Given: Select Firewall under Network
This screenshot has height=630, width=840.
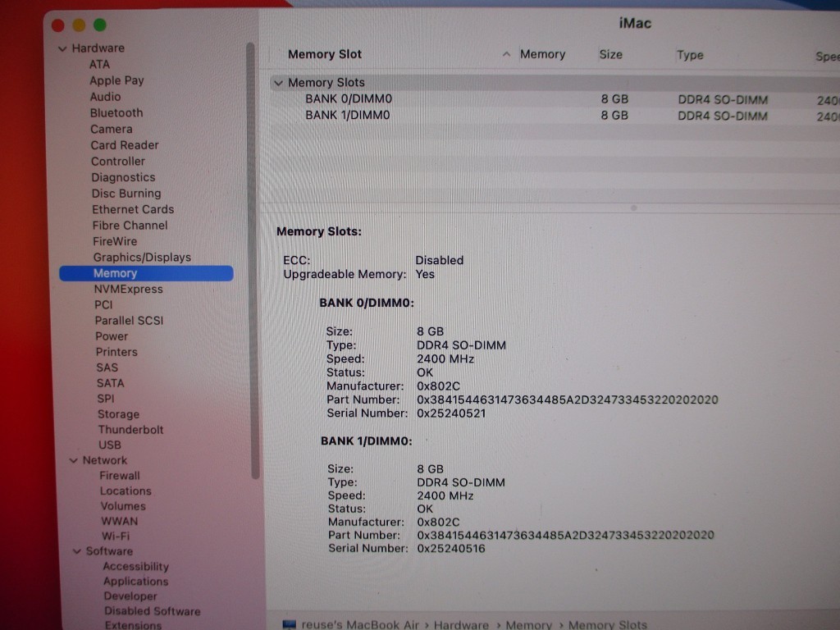Looking at the screenshot, I should pos(120,476).
